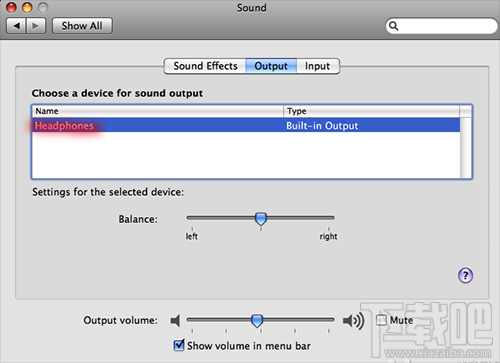Select Headphones in the device list
Screen dimensions: 500x363
tap(246, 125)
